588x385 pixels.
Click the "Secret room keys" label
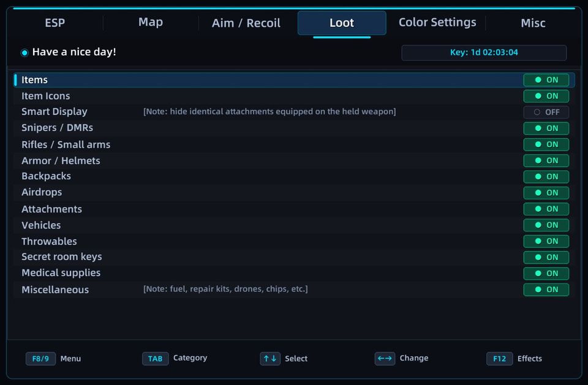point(61,257)
